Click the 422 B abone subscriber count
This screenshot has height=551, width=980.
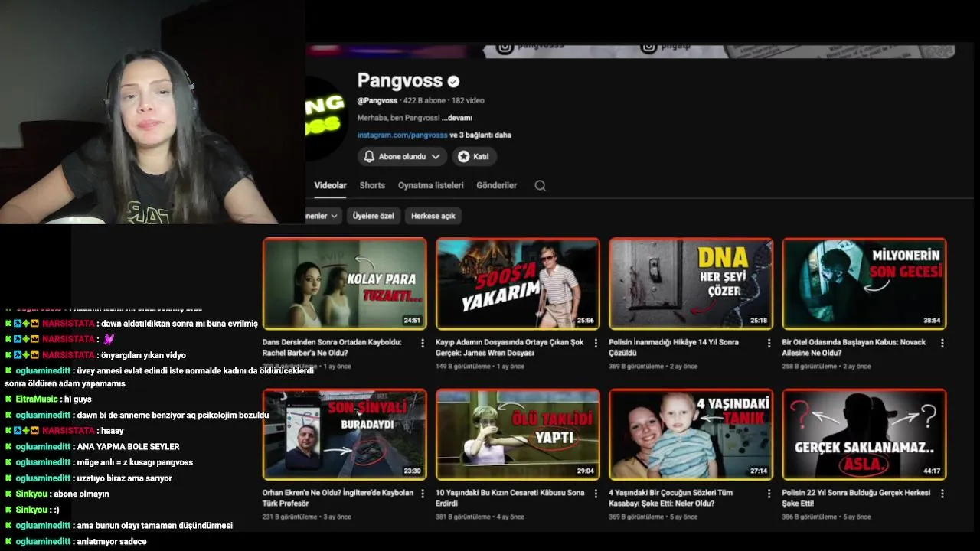[424, 100]
